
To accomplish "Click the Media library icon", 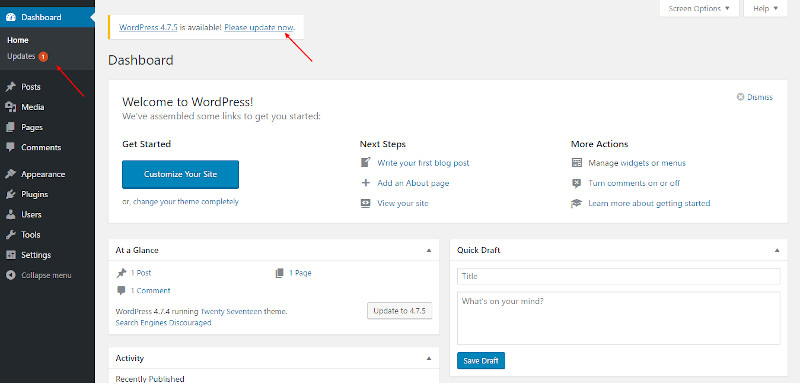I will 10,107.
